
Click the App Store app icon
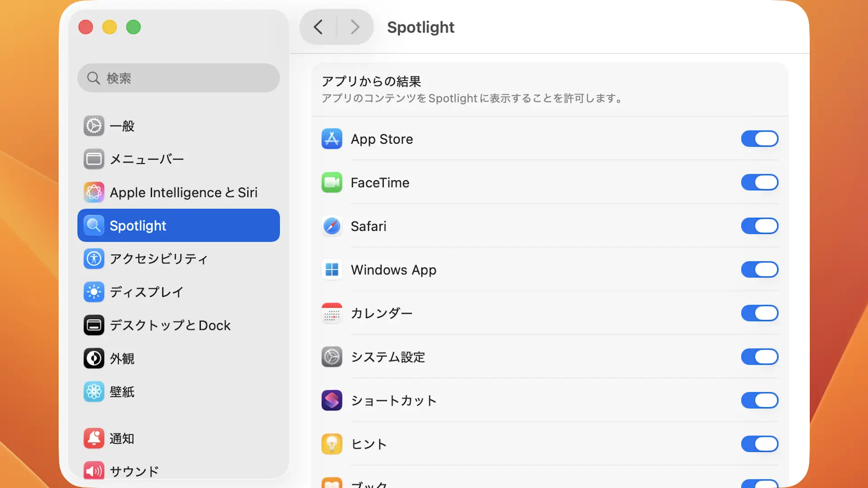331,139
